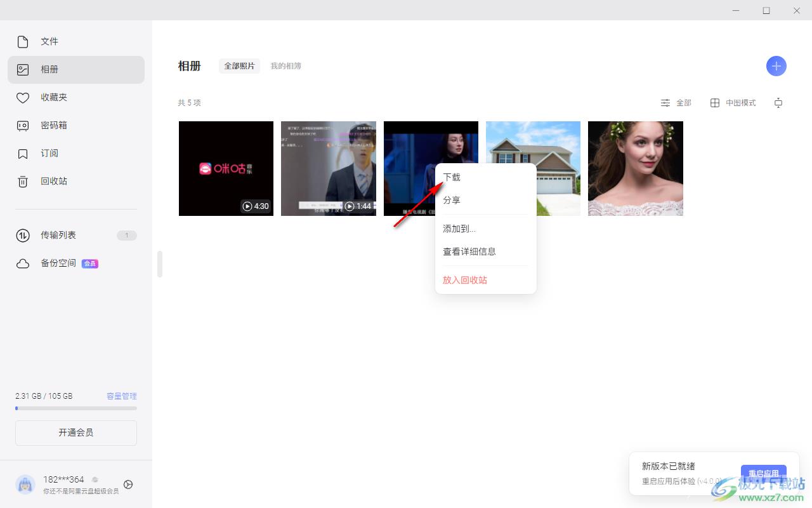Switch to 我的相簿 tab

286,66
